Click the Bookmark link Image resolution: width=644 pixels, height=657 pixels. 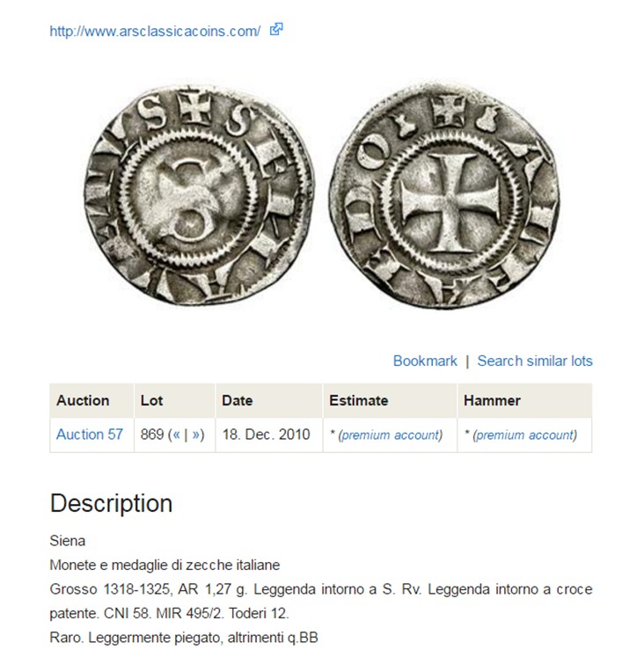425,361
